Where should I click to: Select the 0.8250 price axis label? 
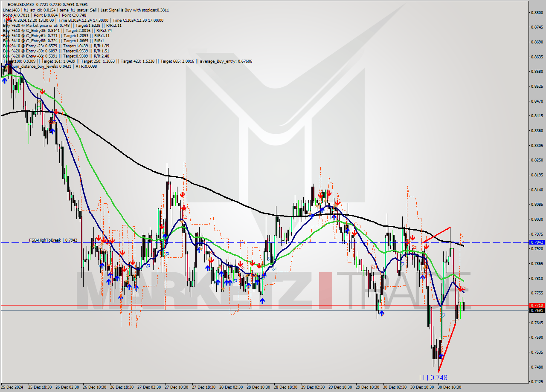pyautogui.click(x=537, y=160)
